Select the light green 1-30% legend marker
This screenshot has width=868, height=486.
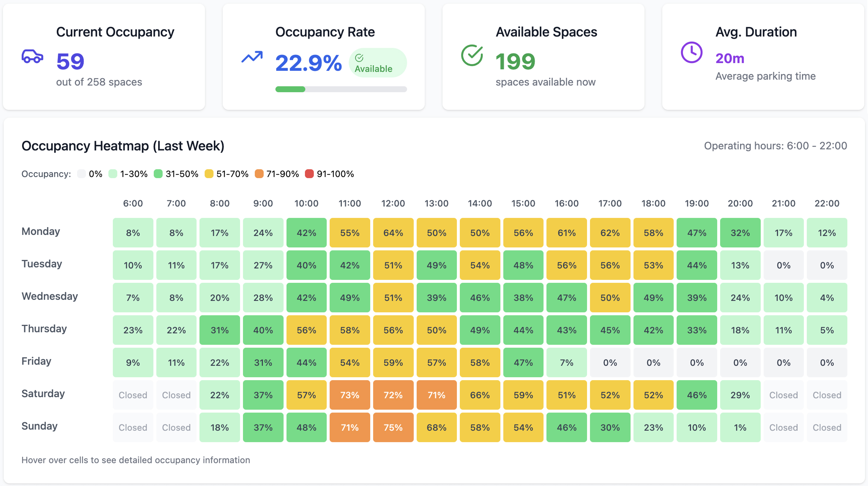pyautogui.click(x=112, y=173)
